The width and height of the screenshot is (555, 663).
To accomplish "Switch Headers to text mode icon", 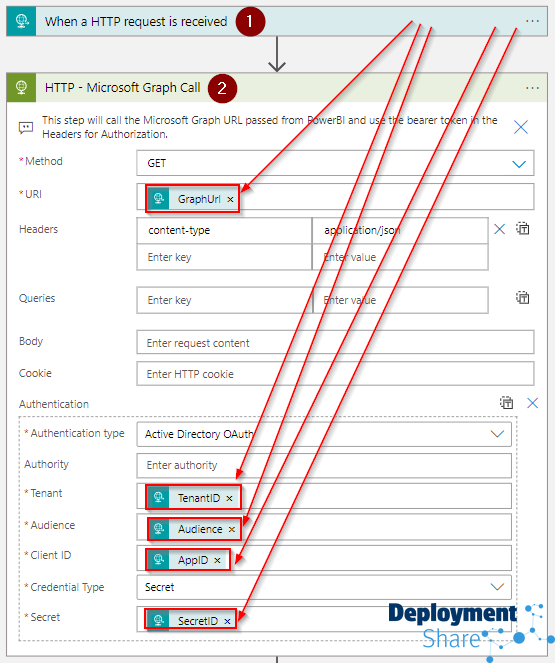I will coord(522,229).
